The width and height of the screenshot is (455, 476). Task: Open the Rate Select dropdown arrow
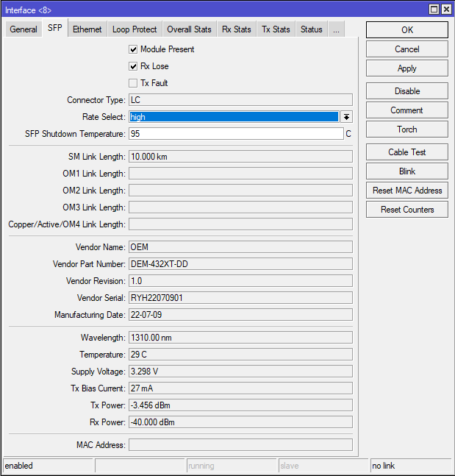point(346,117)
